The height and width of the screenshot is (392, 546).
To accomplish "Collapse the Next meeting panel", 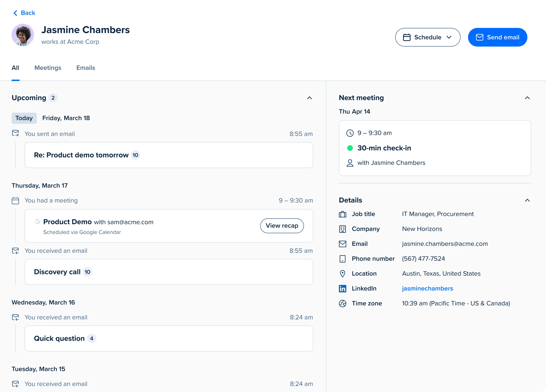I will tap(527, 98).
